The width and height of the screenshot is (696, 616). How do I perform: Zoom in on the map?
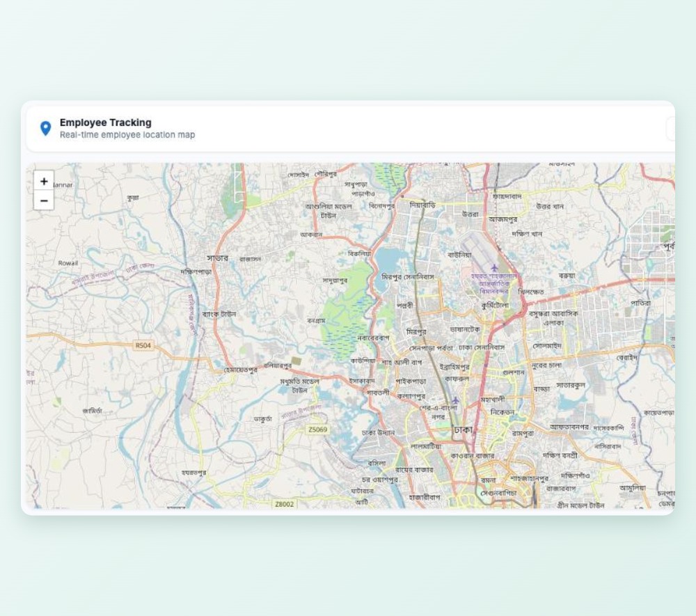coord(43,181)
